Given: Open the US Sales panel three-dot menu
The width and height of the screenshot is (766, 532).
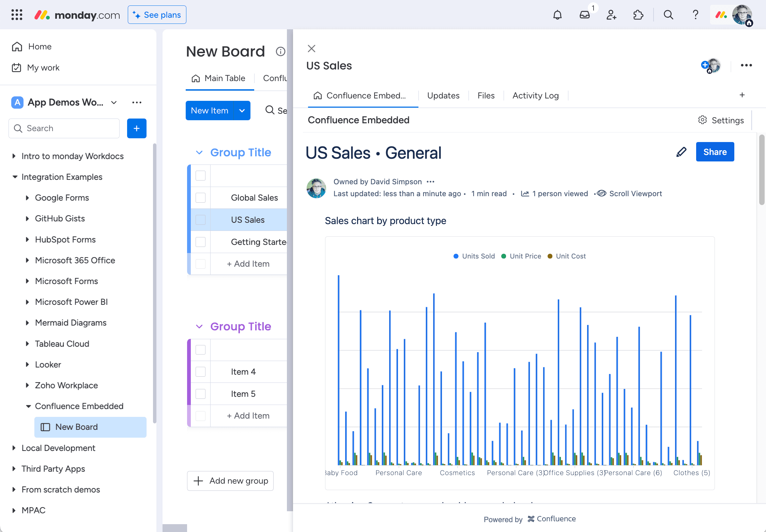Looking at the screenshot, I should pos(746,65).
